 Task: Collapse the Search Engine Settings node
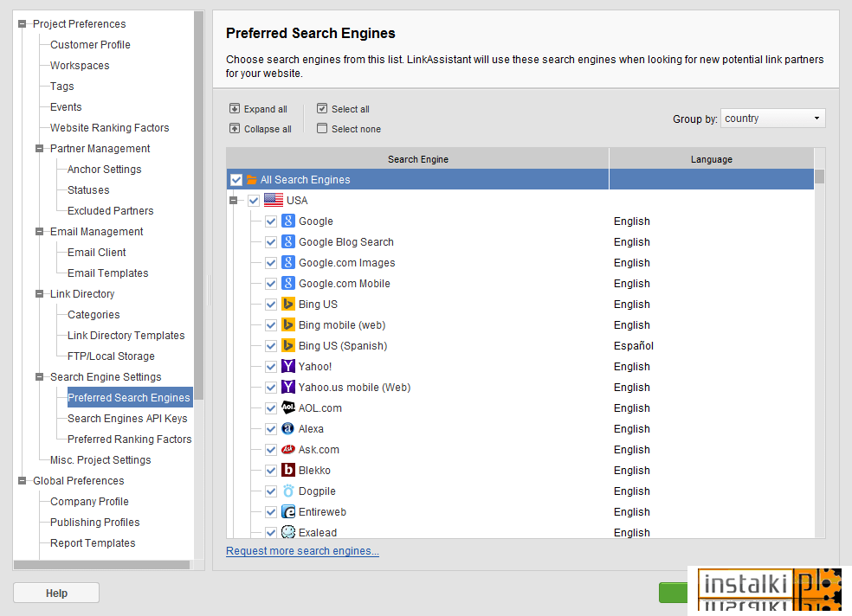coord(39,376)
